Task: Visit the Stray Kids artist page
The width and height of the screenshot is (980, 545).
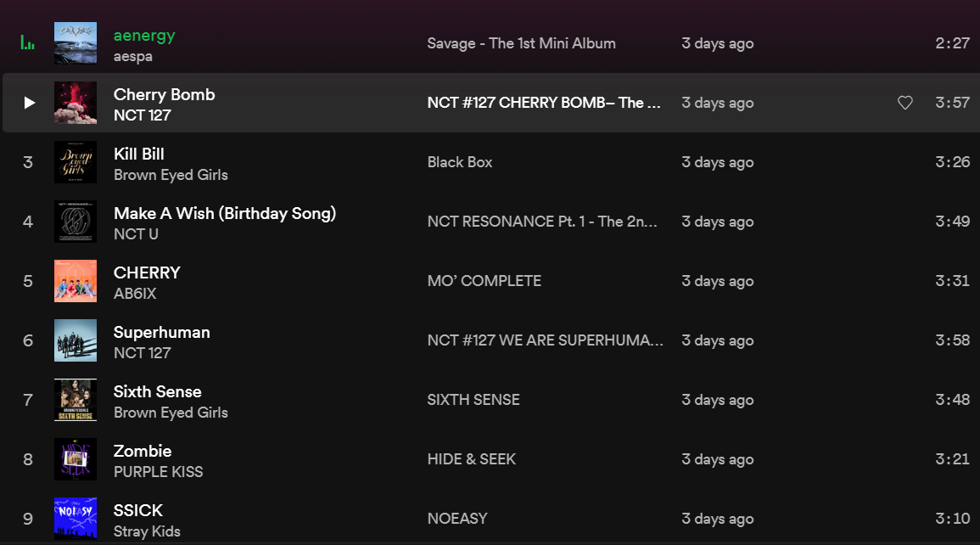Action: point(147,531)
